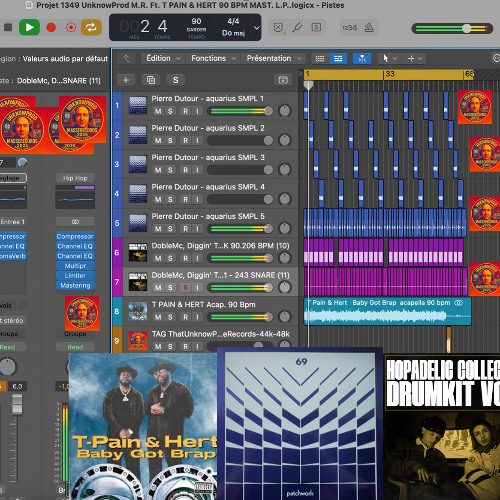Open the Compressor plugin slot
The width and height of the screenshot is (500, 500).
75,236
